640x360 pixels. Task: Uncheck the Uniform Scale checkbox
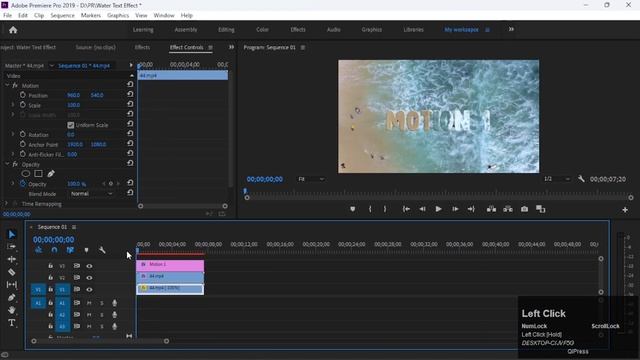point(71,125)
